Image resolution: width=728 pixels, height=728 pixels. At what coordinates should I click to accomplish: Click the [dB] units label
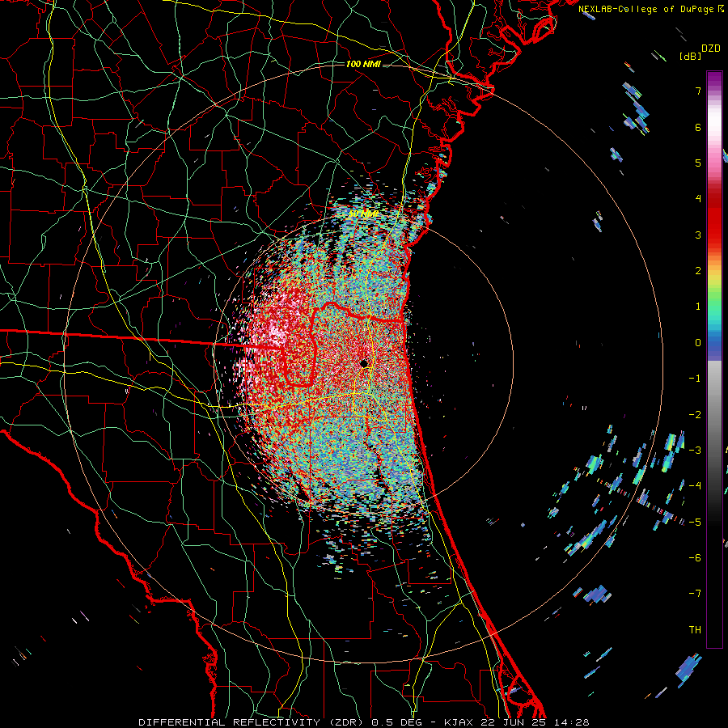[690, 57]
